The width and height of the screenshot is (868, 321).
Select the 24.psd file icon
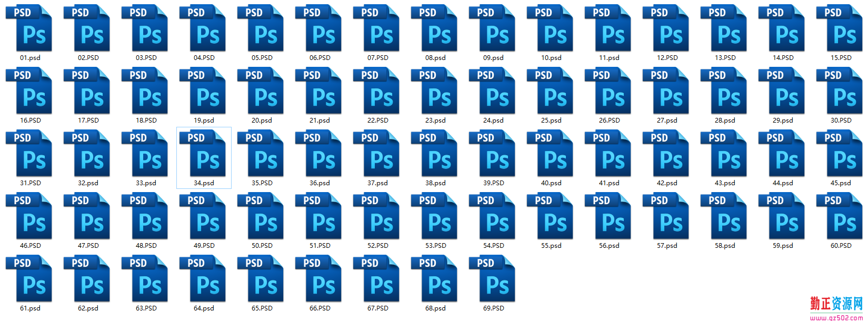pyautogui.click(x=492, y=91)
